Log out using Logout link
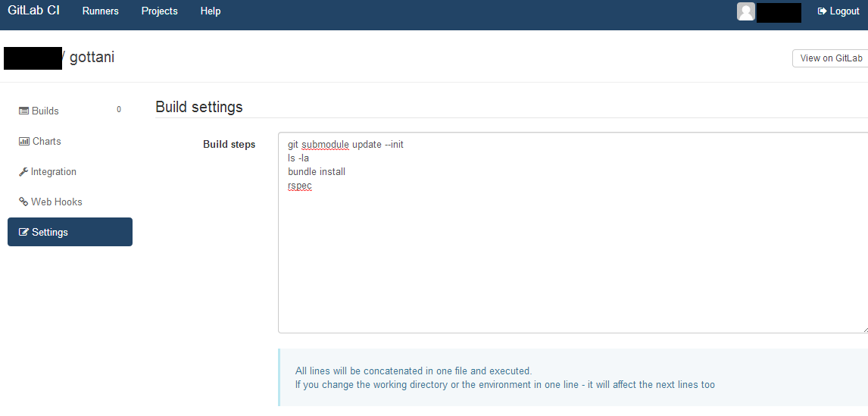This screenshot has width=868, height=416. click(838, 11)
